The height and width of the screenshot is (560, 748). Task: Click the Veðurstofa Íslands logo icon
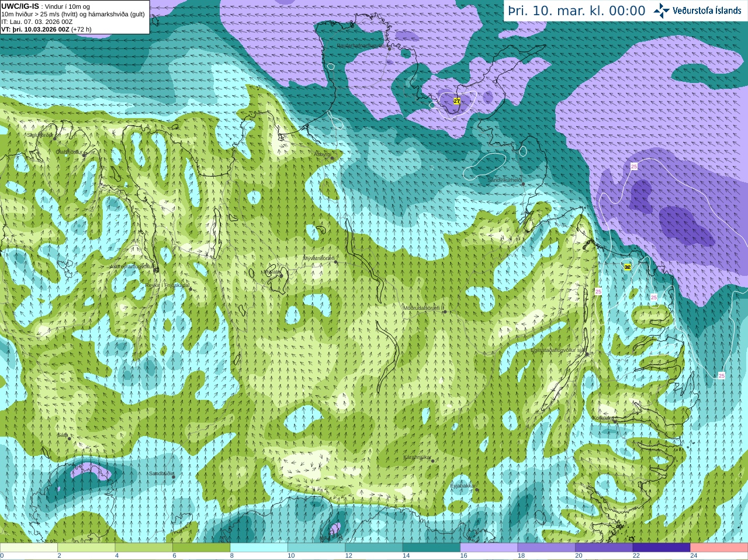pos(662,11)
